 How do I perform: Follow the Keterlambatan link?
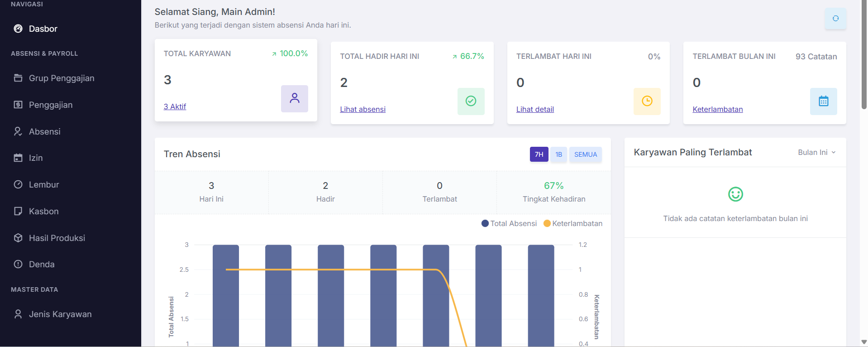pos(718,109)
